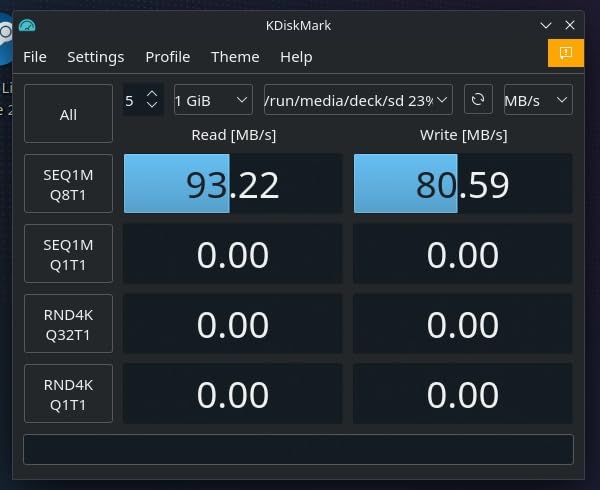The width and height of the screenshot is (600, 490).
Task: Open the Profile menu
Action: click(x=167, y=57)
